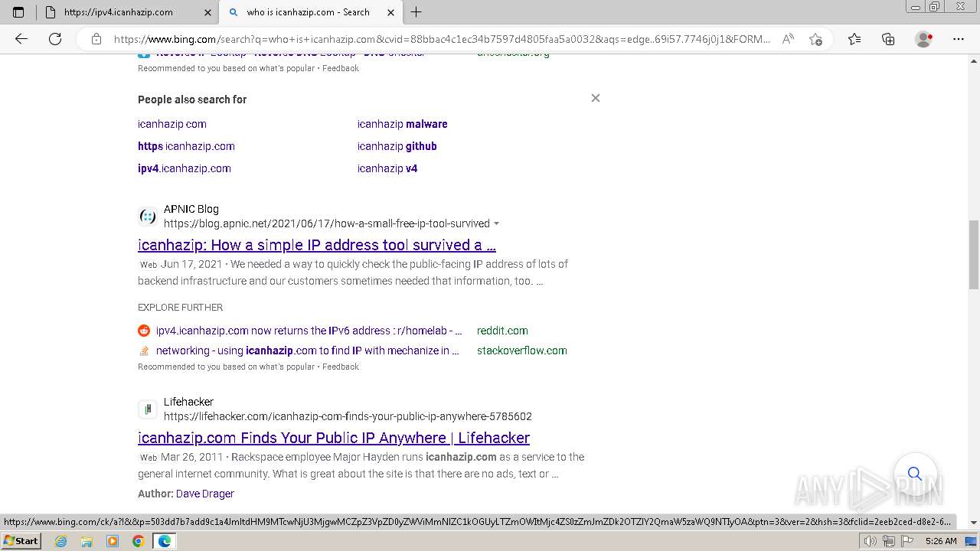This screenshot has height=551, width=980.
Task: Go back to previous page
Action: [21, 39]
